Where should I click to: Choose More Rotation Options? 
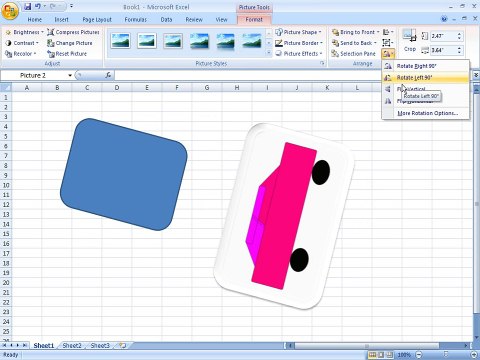click(x=426, y=113)
